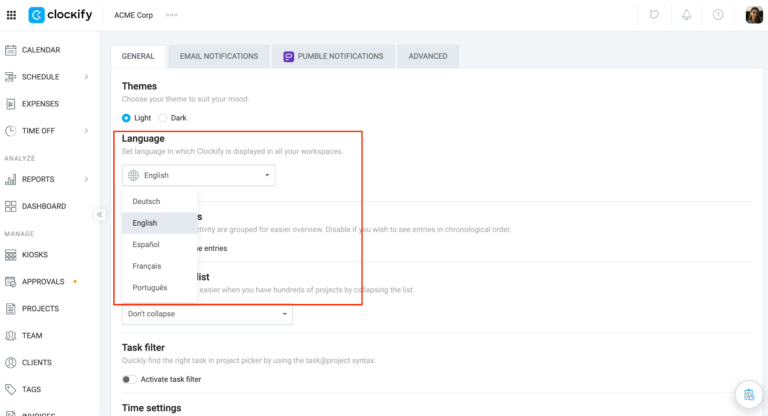Viewport: 768px width, 416px height.
Task: Click the ACME Corp workspace name
Action: click(134, 15)
